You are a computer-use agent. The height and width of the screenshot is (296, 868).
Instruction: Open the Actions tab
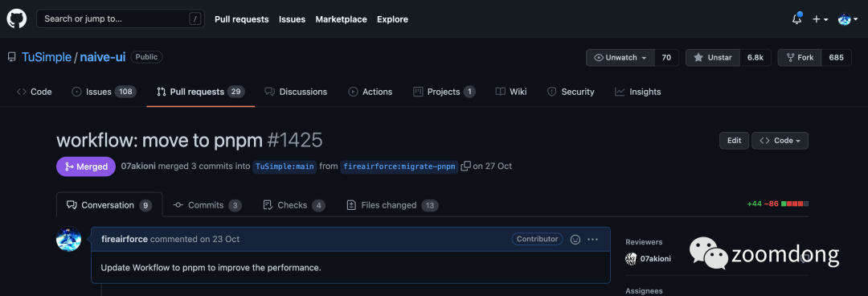pos(370,92)
